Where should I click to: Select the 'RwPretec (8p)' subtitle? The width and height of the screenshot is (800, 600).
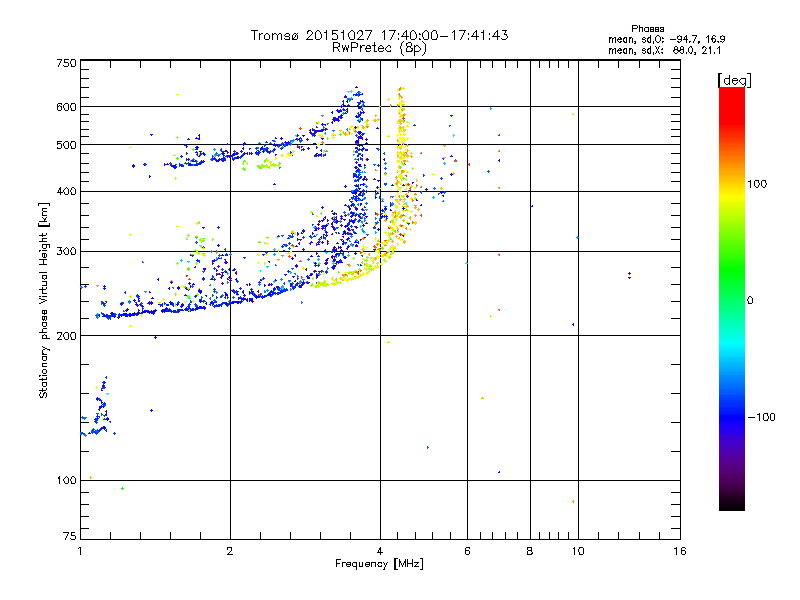pyautogui.click(x=379, y=48)
